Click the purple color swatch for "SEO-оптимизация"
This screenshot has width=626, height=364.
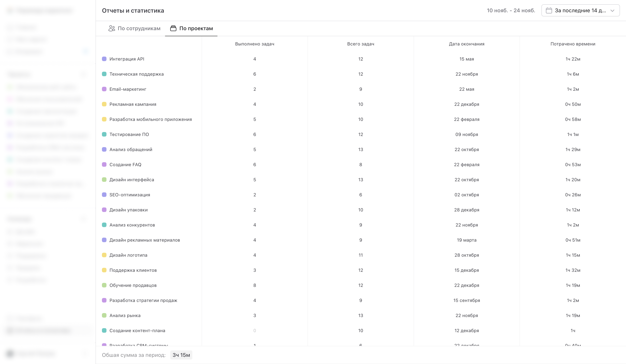click(x=104, y=195)
